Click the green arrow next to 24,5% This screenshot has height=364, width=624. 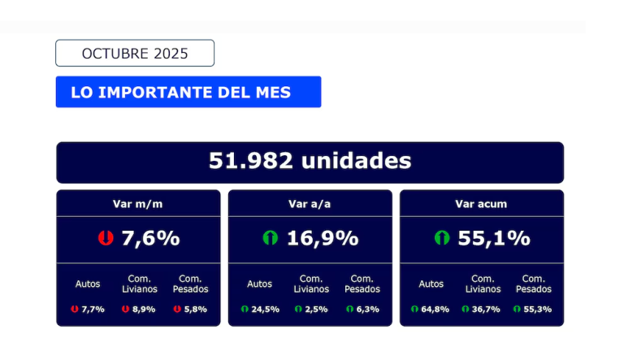coord(245,310)
